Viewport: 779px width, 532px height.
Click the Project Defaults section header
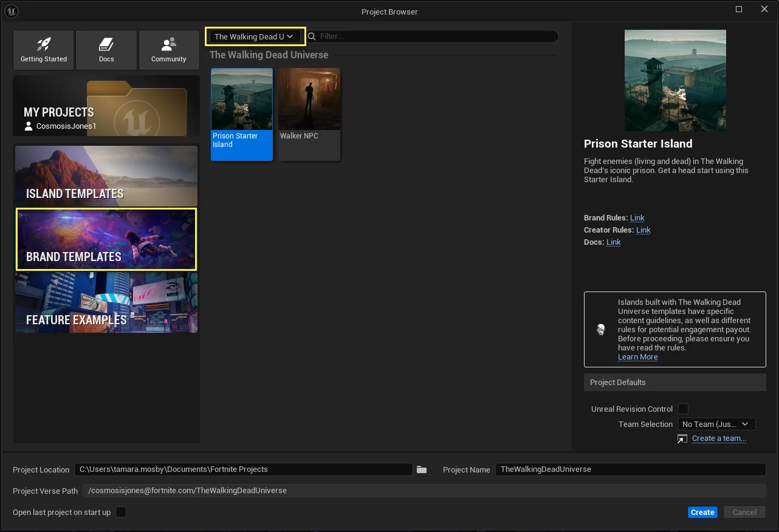click(x=675, y=383)
